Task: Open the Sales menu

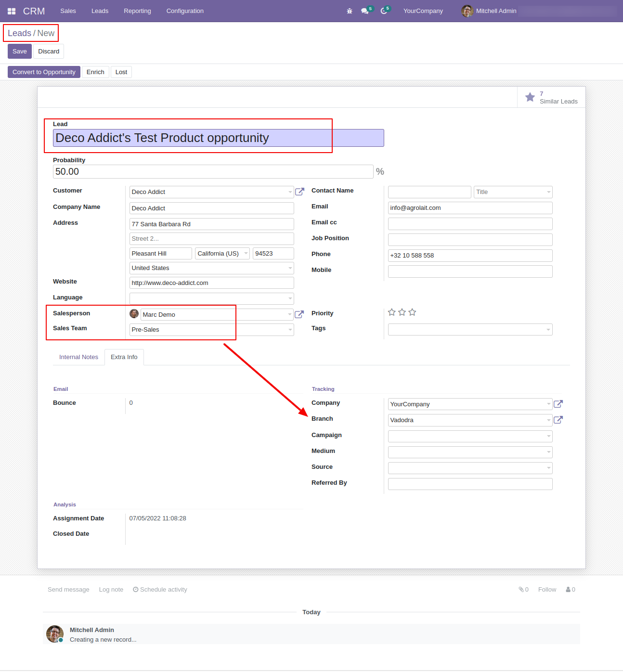Action: (x=68, y=11)
